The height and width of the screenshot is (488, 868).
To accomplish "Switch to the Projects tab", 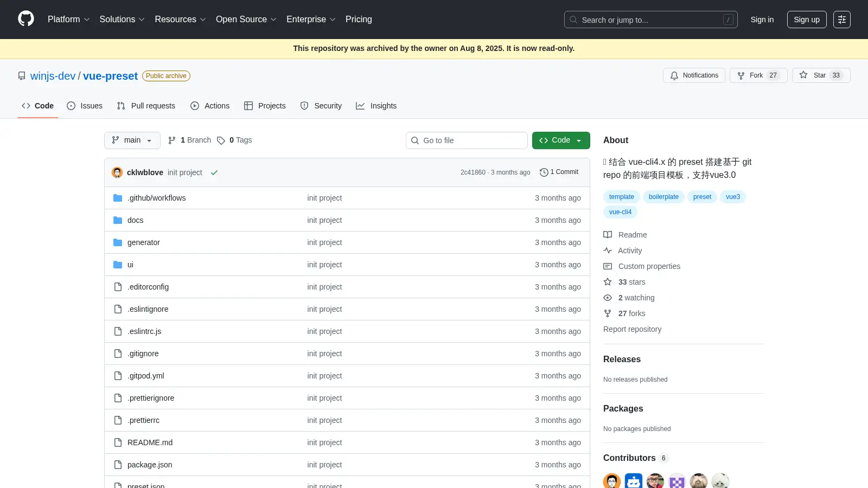I will click(x=265, y=106).
